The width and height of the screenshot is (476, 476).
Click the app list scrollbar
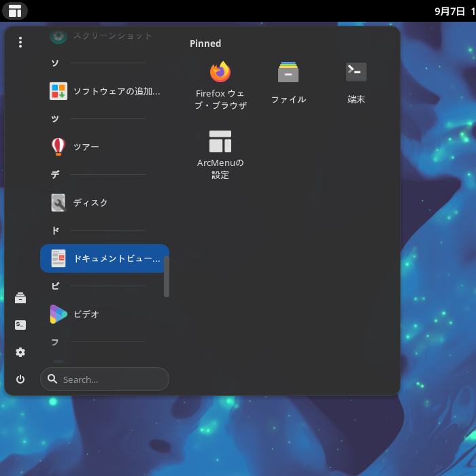pyautogui.click(x=167, y=276)
